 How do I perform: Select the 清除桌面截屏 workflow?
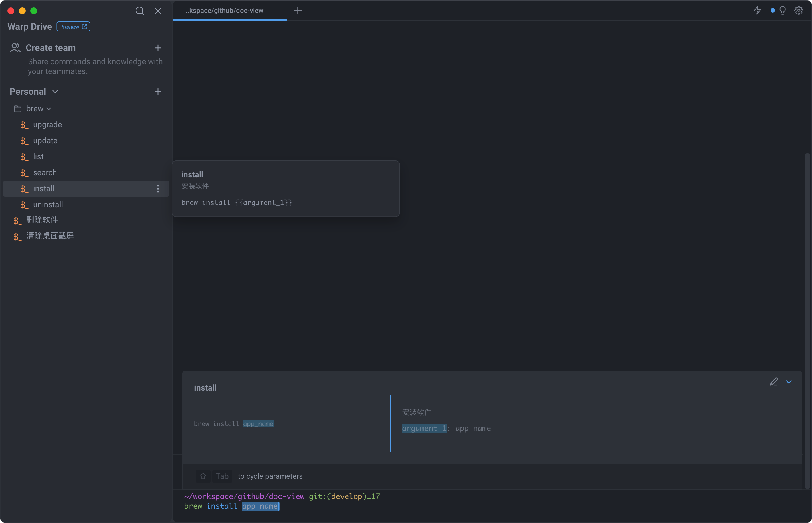pyautogui.click(x=86, y=236)
